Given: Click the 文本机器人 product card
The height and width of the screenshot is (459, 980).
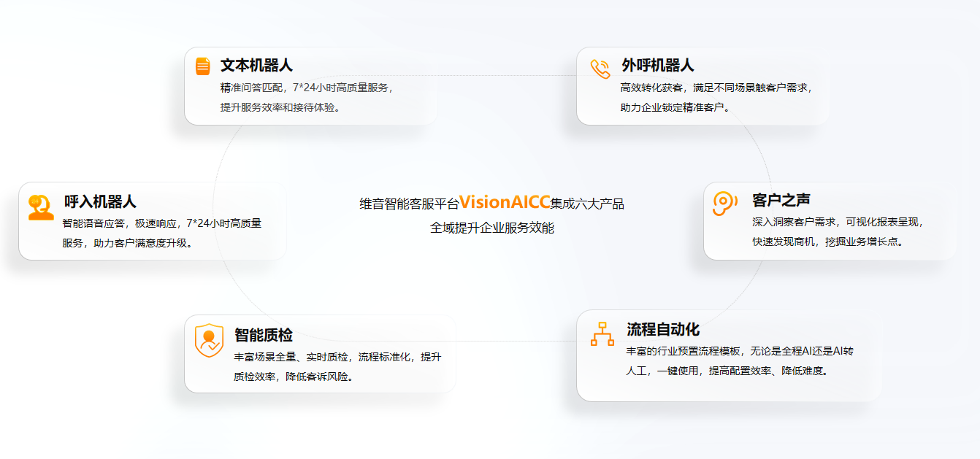Looking at the screenshot, I should pos(310,86).
